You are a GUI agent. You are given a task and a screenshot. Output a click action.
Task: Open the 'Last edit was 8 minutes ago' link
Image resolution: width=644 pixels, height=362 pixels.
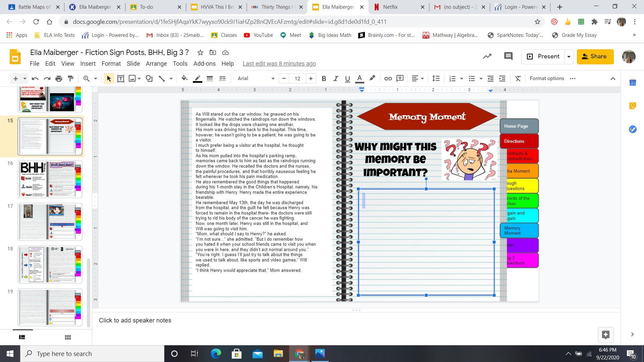coord(279,64)
